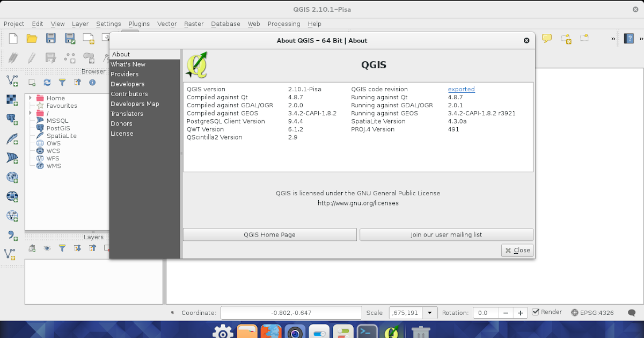Select Providers in About dialog sidebar
Viewport: 644px width, 338px height.
click(144, 74)
